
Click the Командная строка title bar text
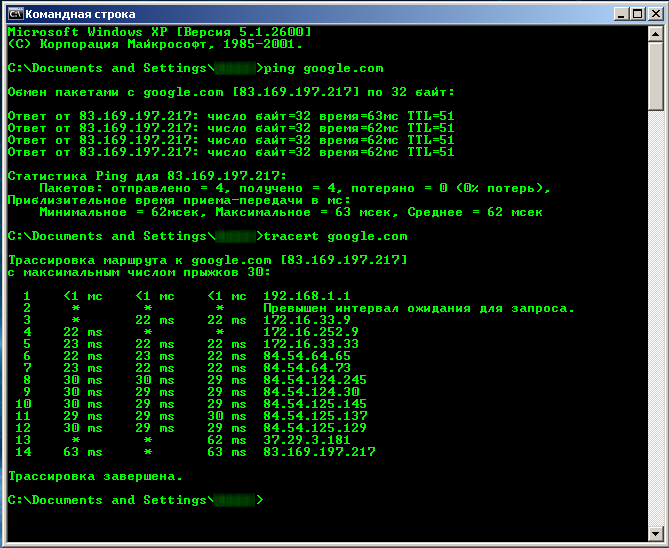82,14
